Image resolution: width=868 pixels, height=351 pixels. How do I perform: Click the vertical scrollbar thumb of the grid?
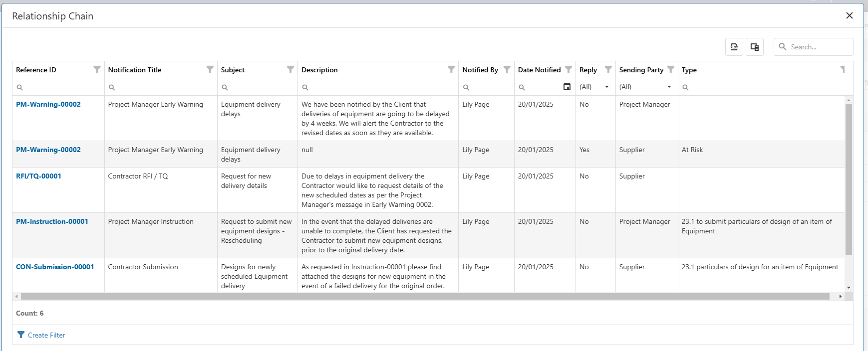(x=849, y=179)
